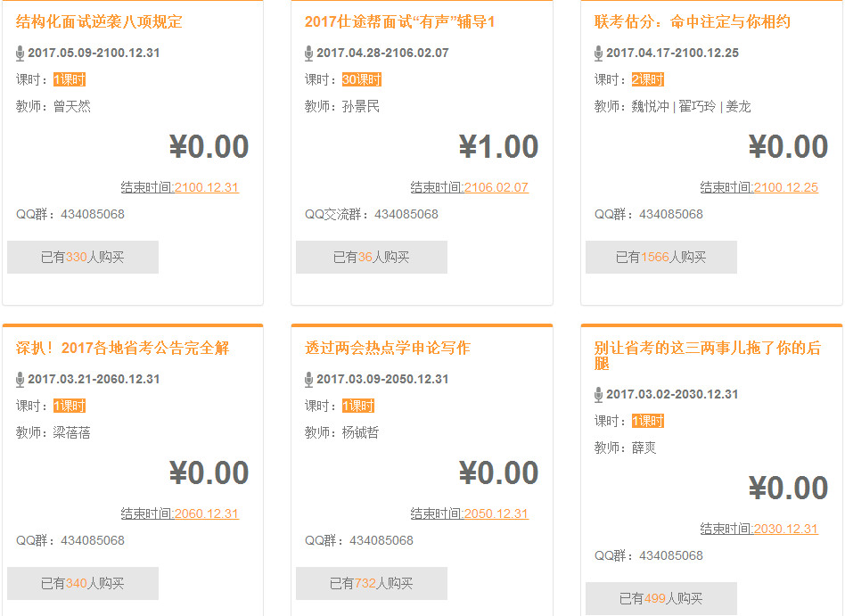
Task: Open course 2017仕途帮面试“有声”辅导1
Action: 399,22
